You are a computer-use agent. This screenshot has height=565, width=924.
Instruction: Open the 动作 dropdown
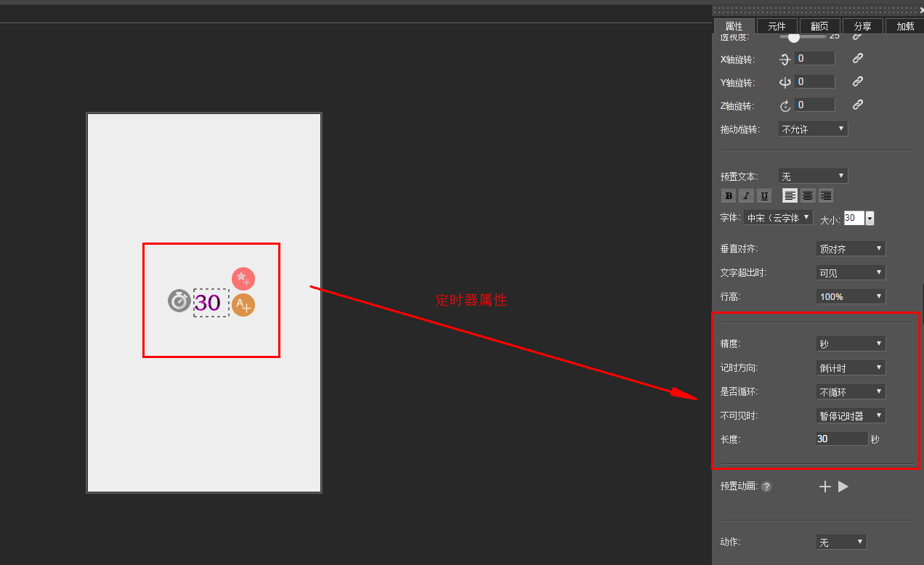coord(842,542)
